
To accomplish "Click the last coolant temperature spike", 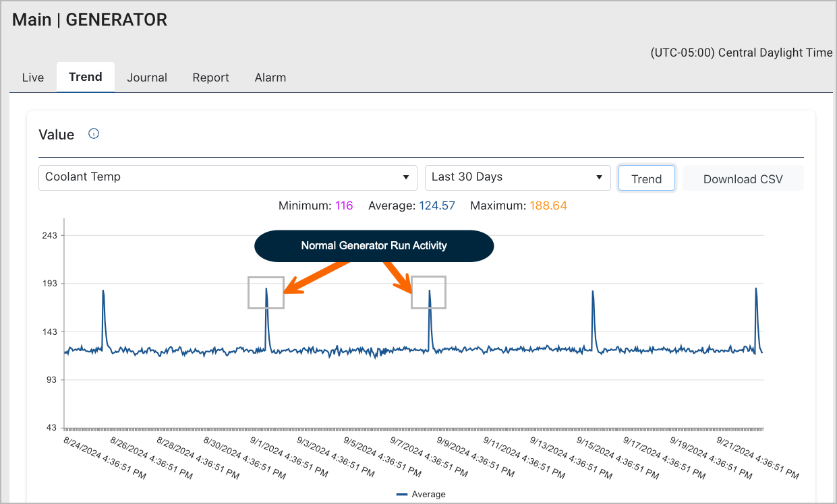I will 756,317.
